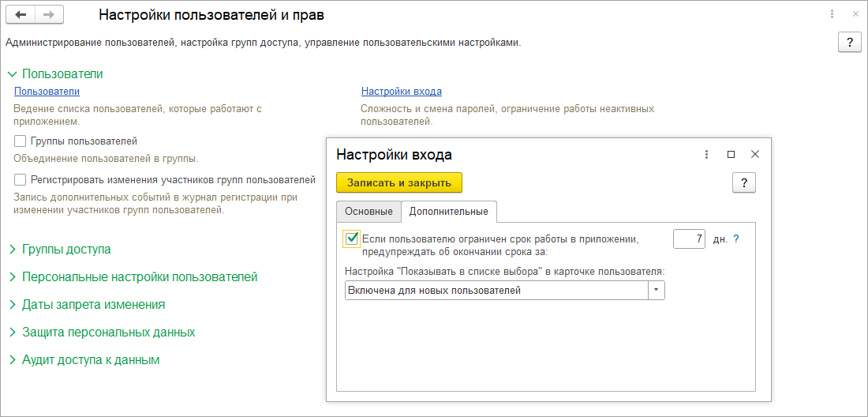Open the Включена для новых пользователей dropdown

point(657,291)
